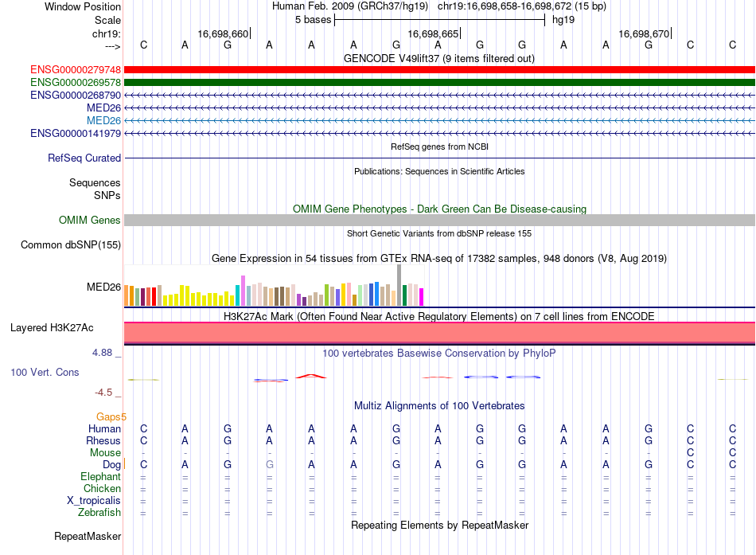Image resolution: width=756 pixels, height=555 pixels.
Task: Click the red PhyloP conservation peak
Action: tap(311, 376)
